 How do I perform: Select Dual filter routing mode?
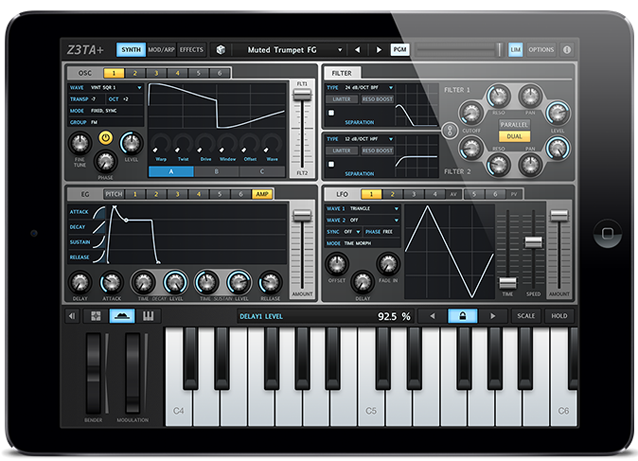(514, 137)
